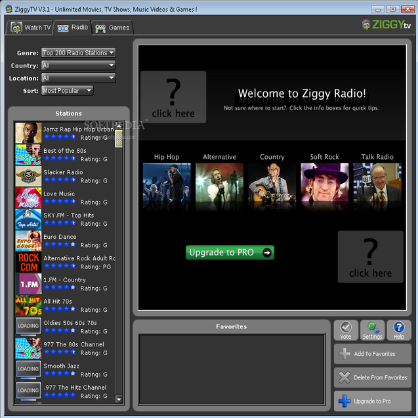
Task: Switch to the Games tab
Action: [x=112, y=28]
